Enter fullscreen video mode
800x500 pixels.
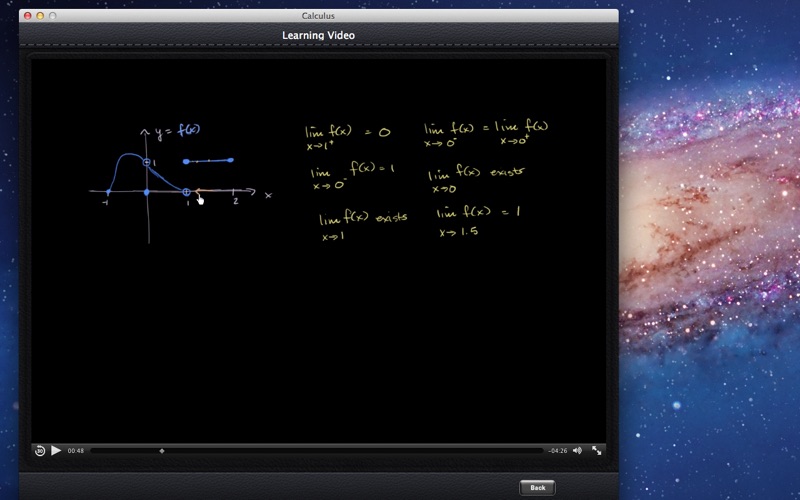tap(596, 450)
